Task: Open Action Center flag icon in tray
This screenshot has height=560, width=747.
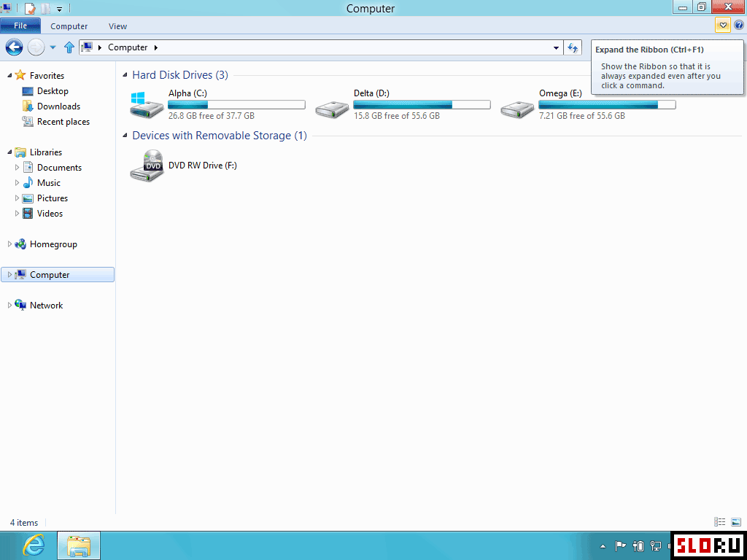Action: coord(620,545)
